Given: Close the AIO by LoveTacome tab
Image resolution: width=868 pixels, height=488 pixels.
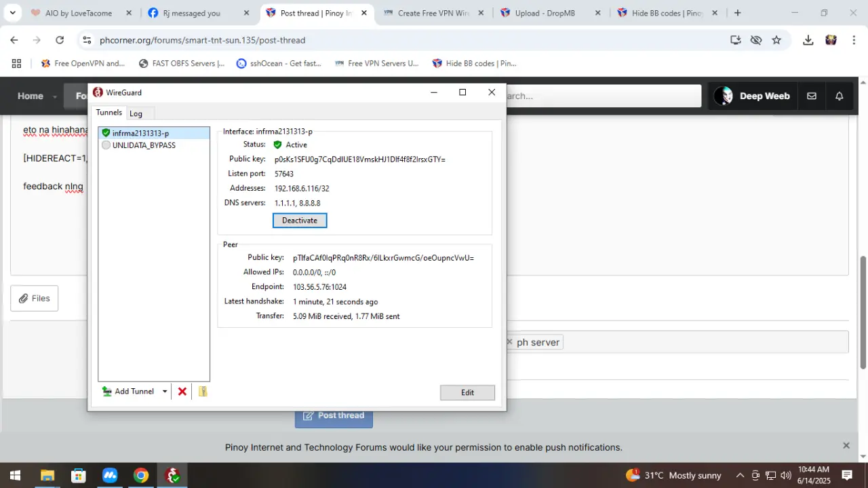Looking at the screenshot, I should tap(129, 13).
